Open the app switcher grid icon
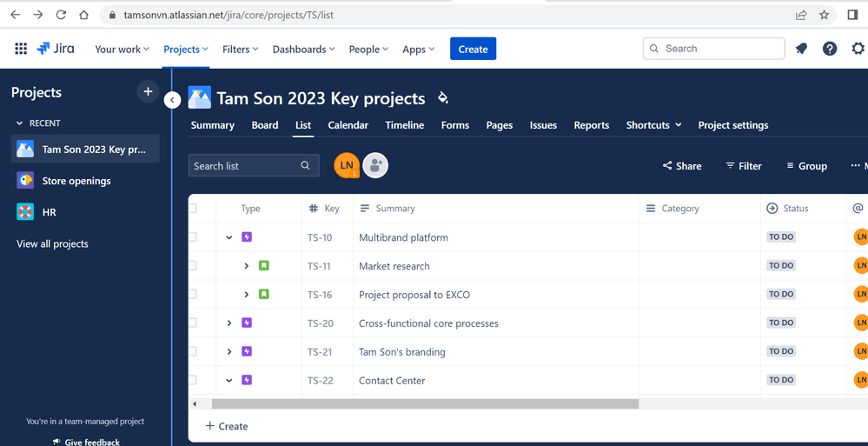The width and height of the screenshot is (868, 446). click(21, 49)
